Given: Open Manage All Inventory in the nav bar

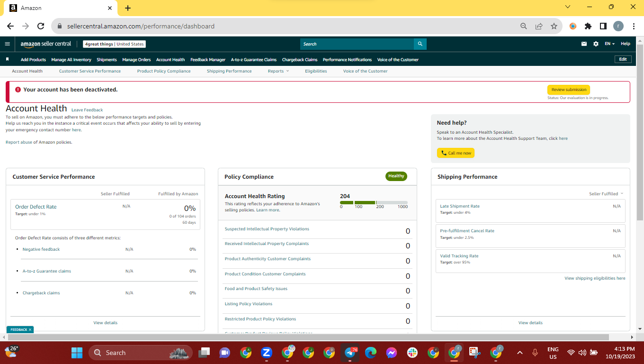Looking at the screenshot, I should click(71, 60).
